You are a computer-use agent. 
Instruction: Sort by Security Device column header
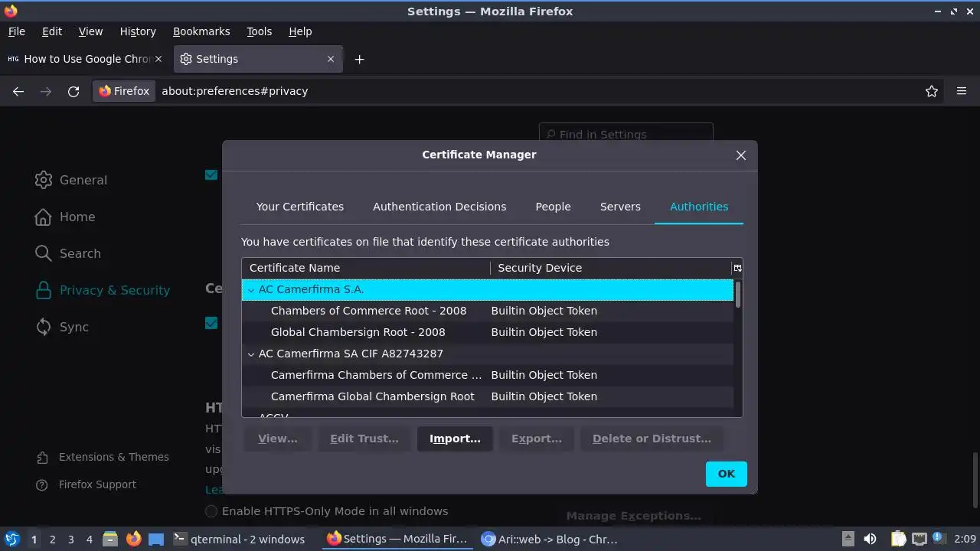[611, 268]
